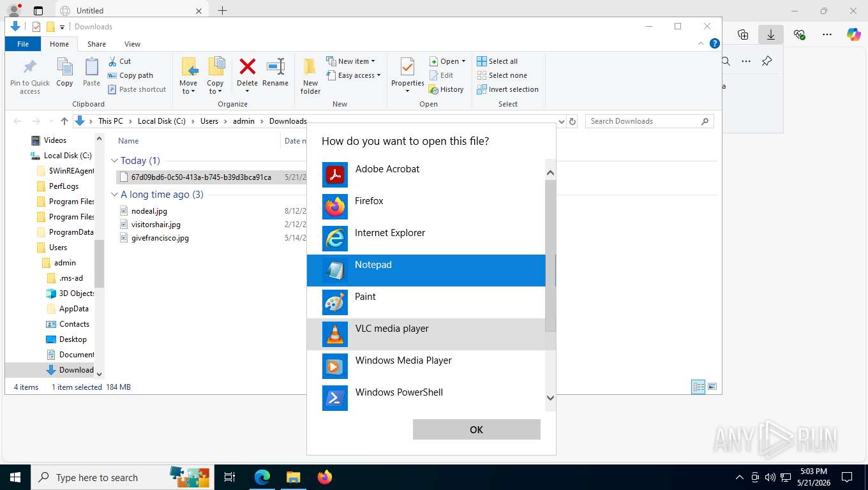Switch to the Home ribbon tab
The height and width of the screenshot is (490, 868).
(x=59, y=44)
